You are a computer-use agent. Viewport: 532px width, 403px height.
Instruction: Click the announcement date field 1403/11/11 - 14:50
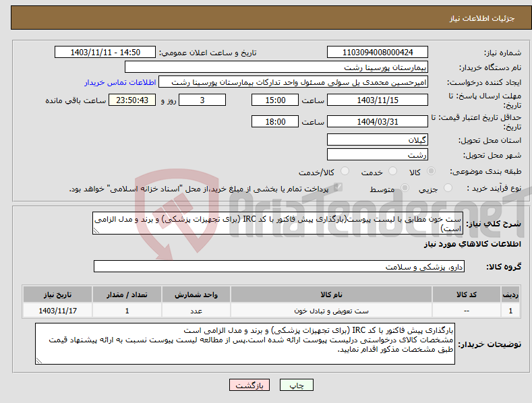pos(105,53)
